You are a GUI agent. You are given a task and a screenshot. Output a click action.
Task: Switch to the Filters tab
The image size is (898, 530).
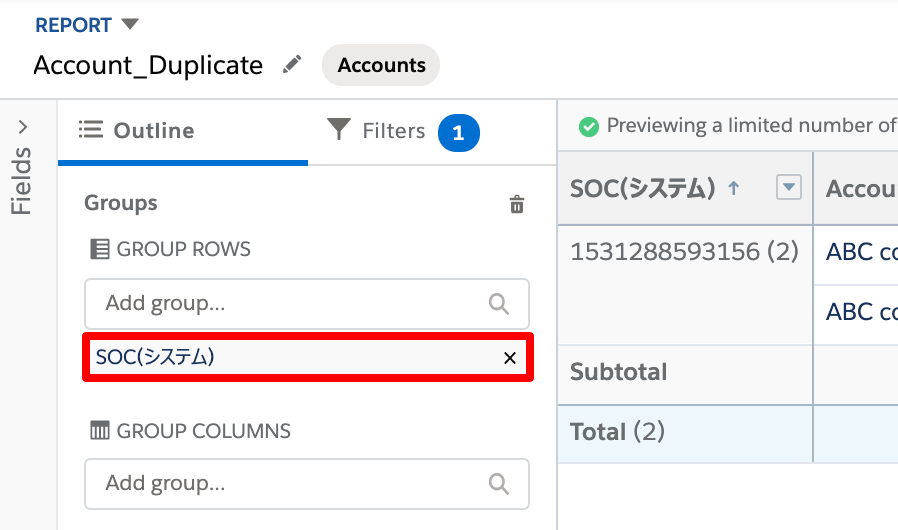click(403, 131)
